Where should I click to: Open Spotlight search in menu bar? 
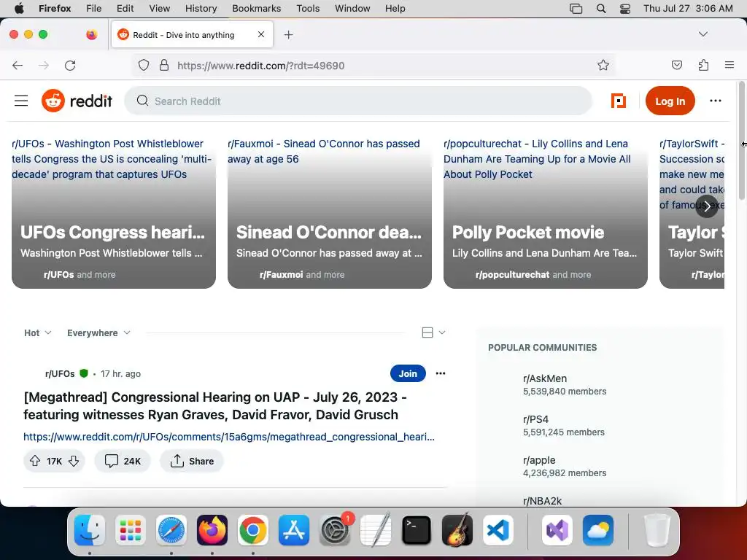pos(601,9)
